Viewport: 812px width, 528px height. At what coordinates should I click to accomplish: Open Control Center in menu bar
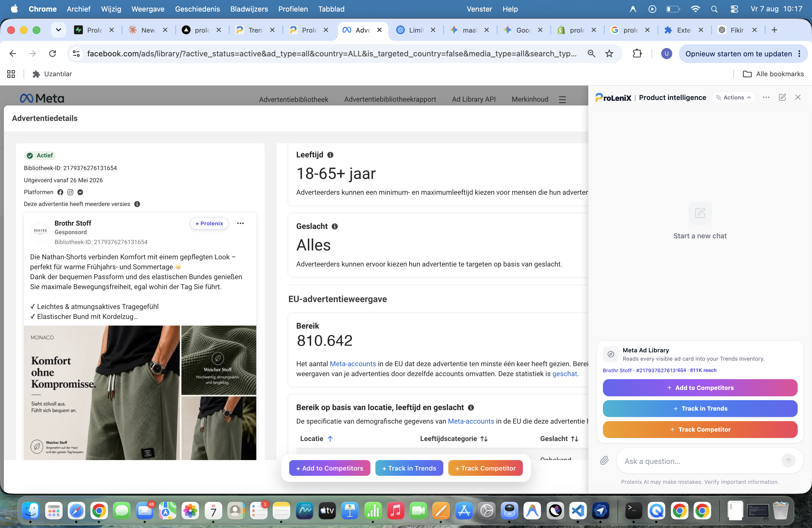(734, 9)
